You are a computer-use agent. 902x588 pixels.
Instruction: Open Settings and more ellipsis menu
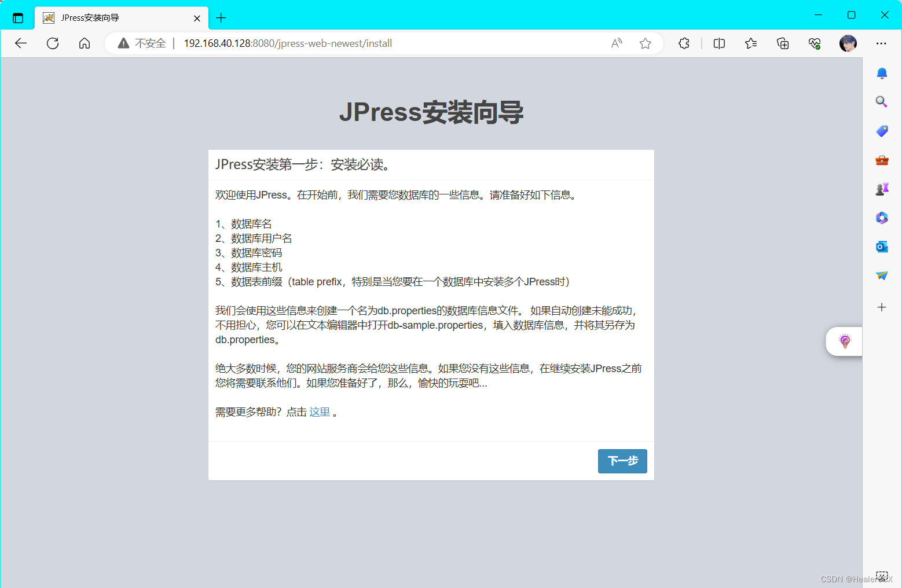click(881, 43)
